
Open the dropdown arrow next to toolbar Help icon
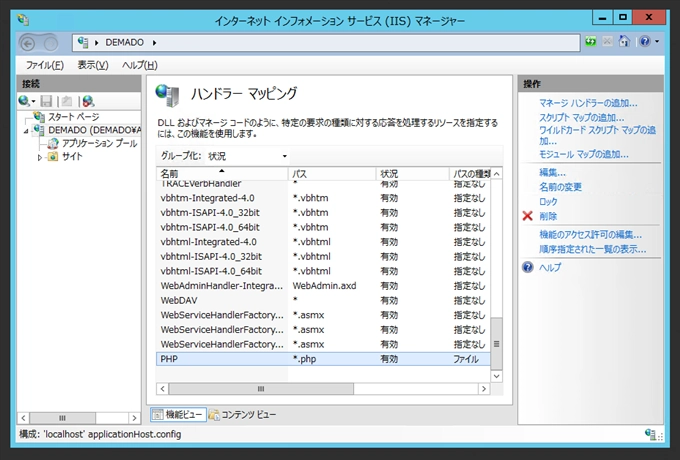tap(657, 42)
